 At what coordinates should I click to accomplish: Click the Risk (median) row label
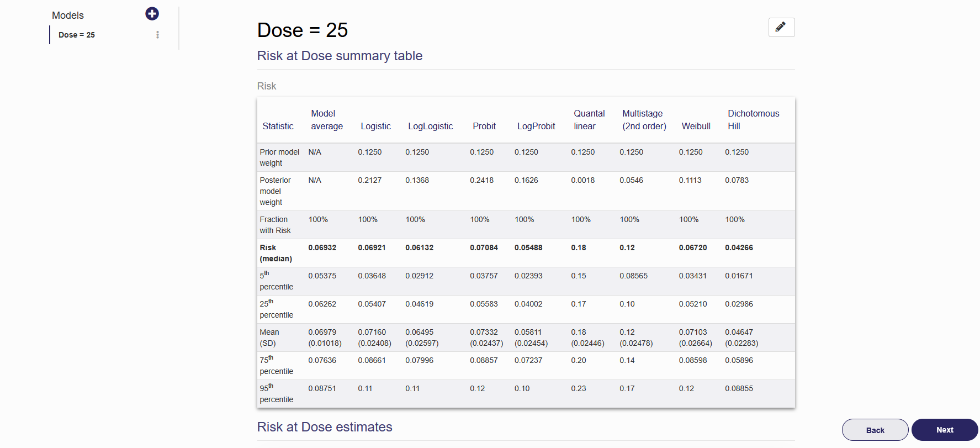(x=276, y=253)
